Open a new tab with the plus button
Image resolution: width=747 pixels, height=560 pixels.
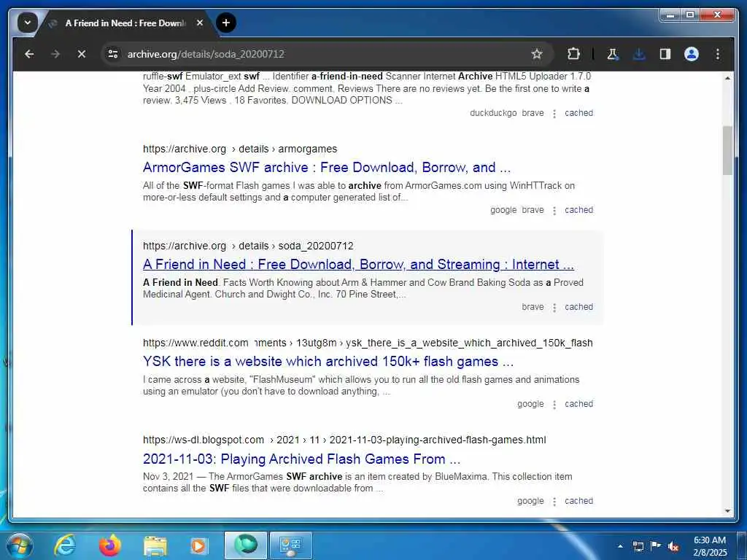click(x=226, y=23)
